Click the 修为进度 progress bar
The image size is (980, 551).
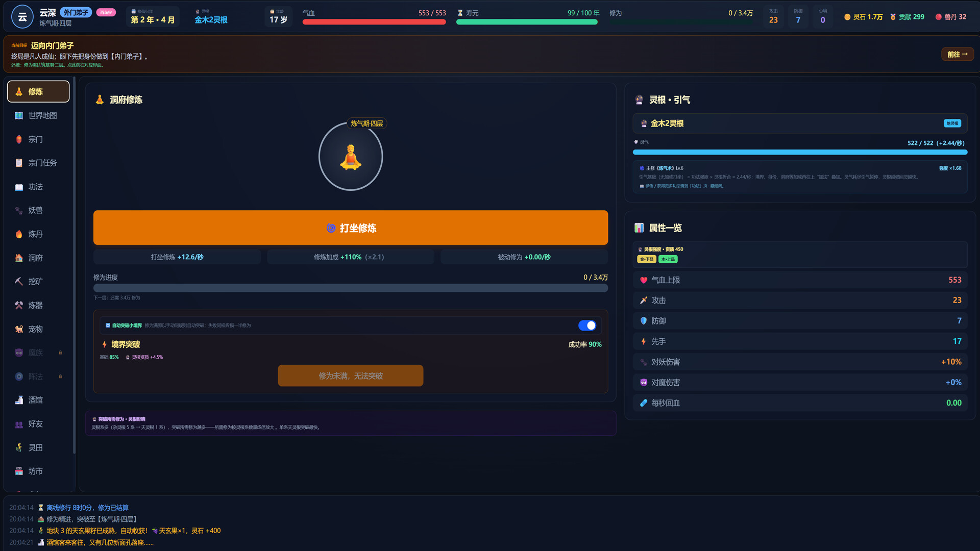(351, 288)
